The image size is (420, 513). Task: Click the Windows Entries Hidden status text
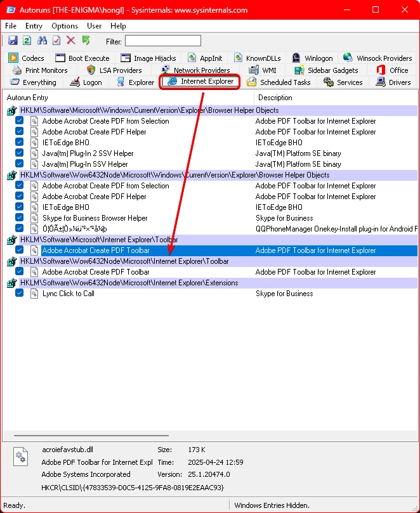point(272,505)
